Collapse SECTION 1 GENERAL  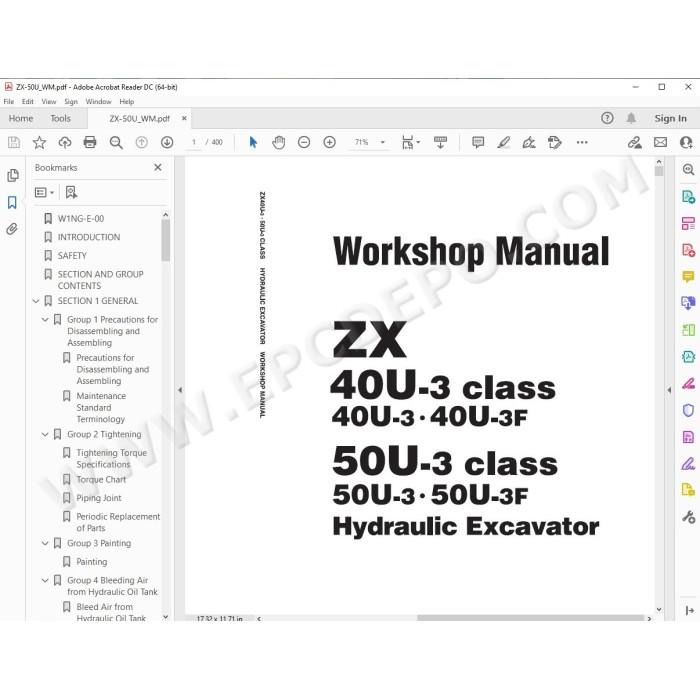click(x=36, y=301)
